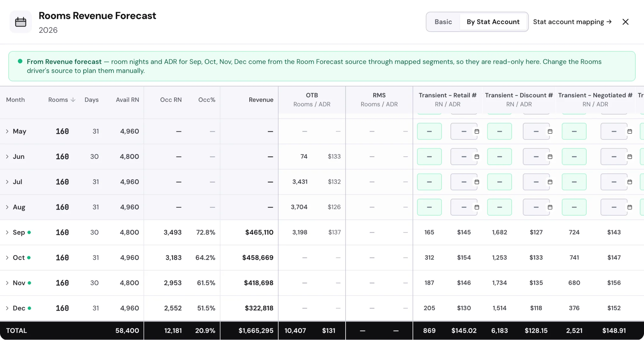Expand the May row
644x340 pixels.
click(7, 131)
